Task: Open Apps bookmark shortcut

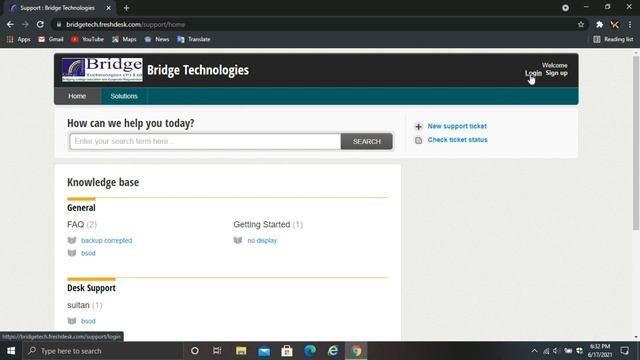Action: coord(19,39)
